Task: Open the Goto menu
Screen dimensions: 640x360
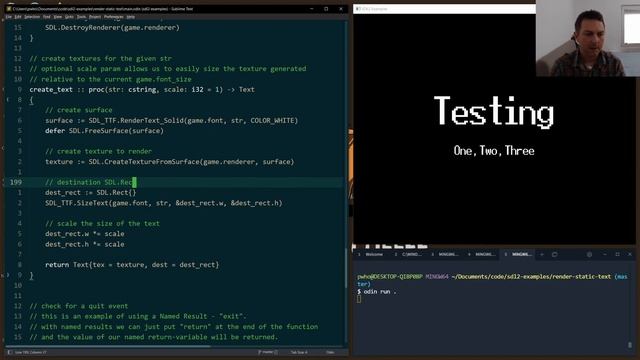Action: pyautogui.click(x=69, y=17)
